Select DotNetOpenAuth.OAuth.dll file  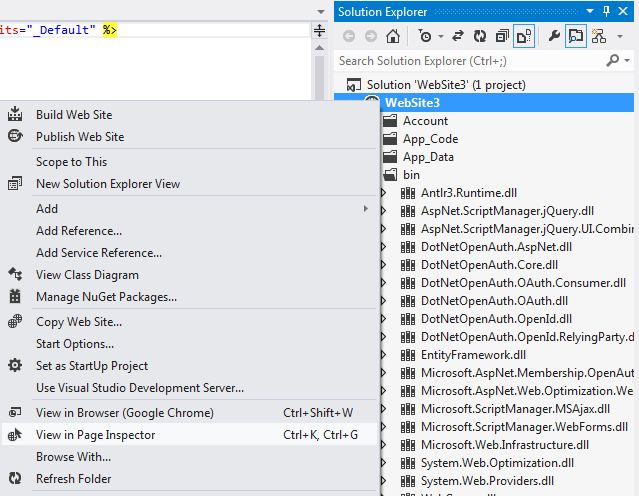(494, 301)
